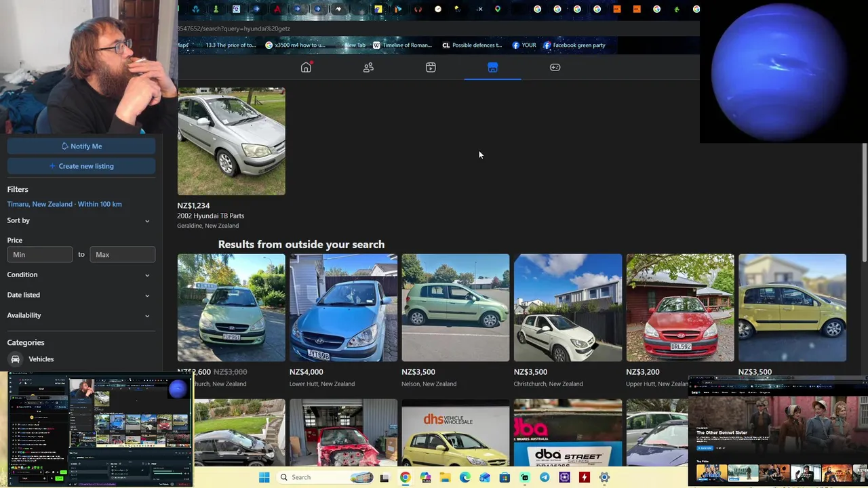
Task: Expand the Sort by dropdown
Action: point(79,220)
